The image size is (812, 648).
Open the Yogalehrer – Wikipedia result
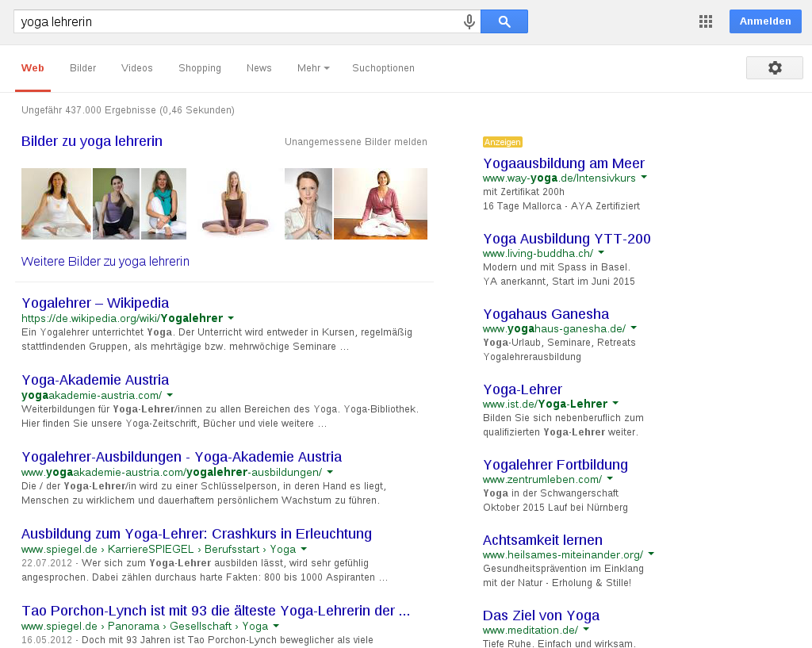coord(95,302)
